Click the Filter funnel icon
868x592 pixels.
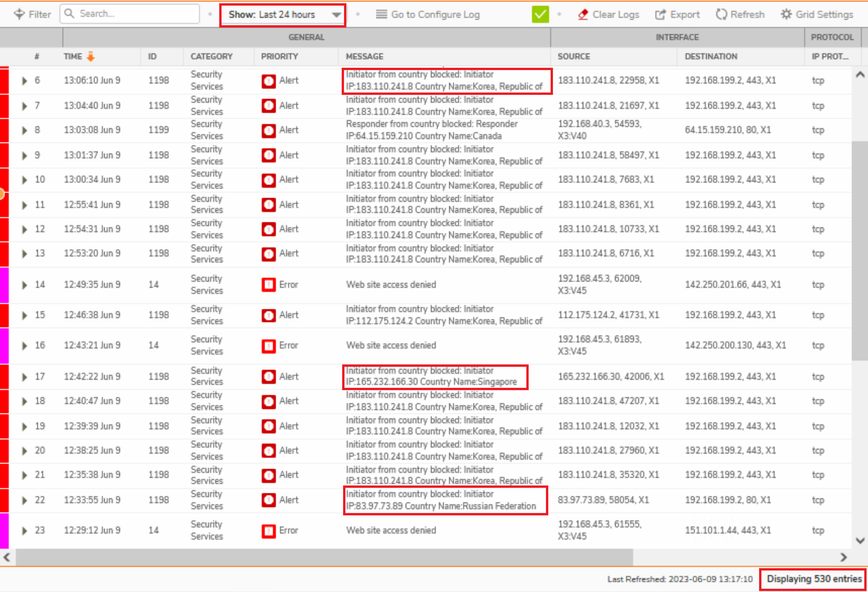(x=19, y=14)
